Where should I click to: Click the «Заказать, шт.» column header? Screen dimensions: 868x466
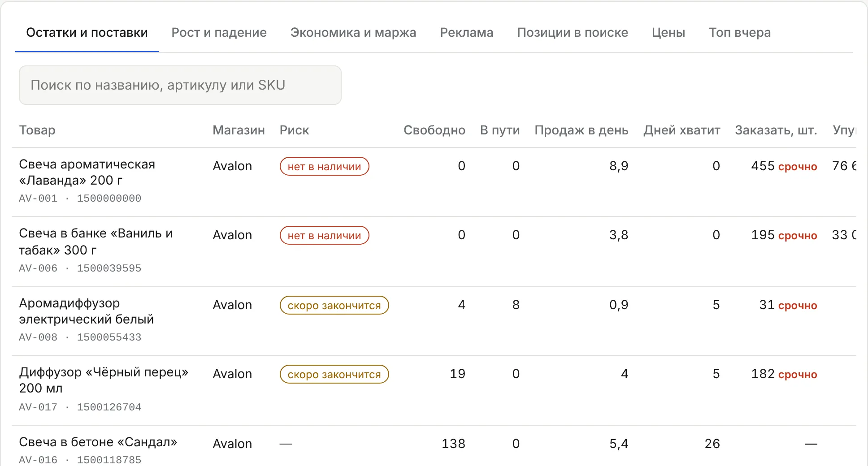pos(776,130)
